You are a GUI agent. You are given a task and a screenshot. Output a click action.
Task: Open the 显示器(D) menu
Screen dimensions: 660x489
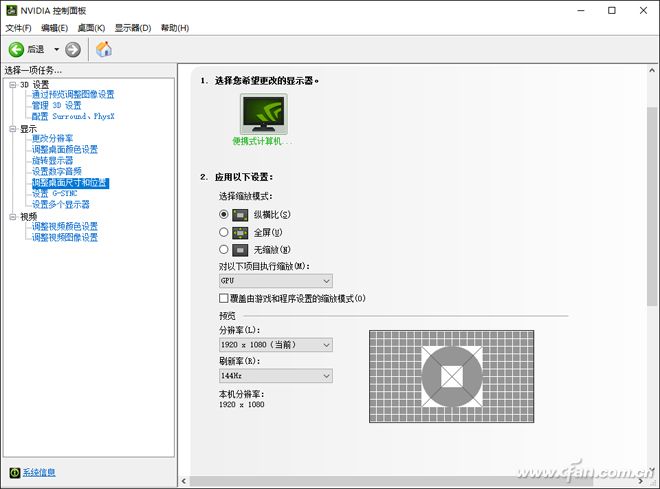[x=133, y=28]
